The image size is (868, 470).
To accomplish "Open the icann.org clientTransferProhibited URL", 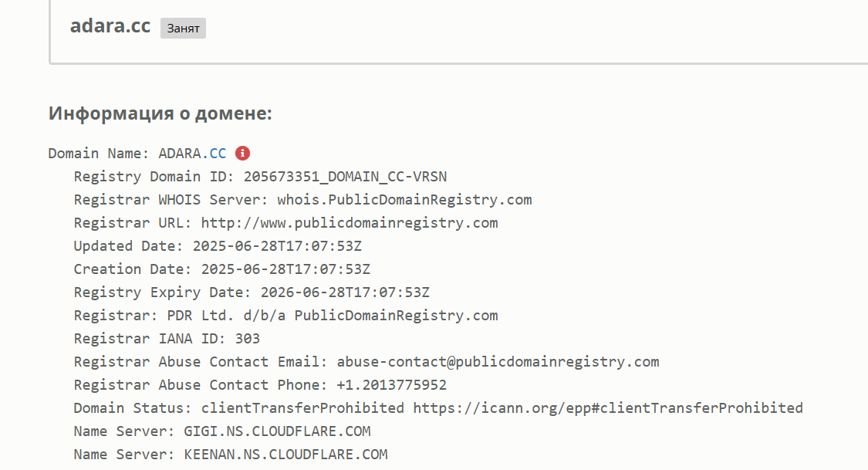I will pos(608,408).
